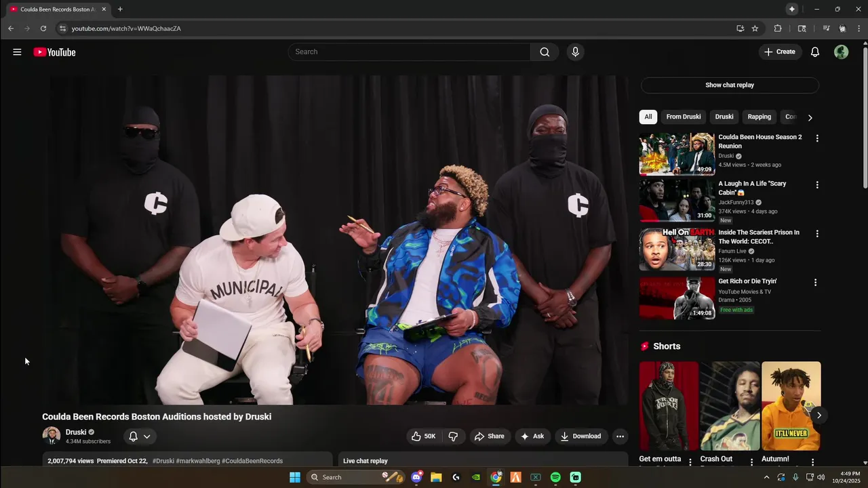Click the #markwahlberg hashtag
This screenshot has height=488, width=868.
tap(198, 461)
